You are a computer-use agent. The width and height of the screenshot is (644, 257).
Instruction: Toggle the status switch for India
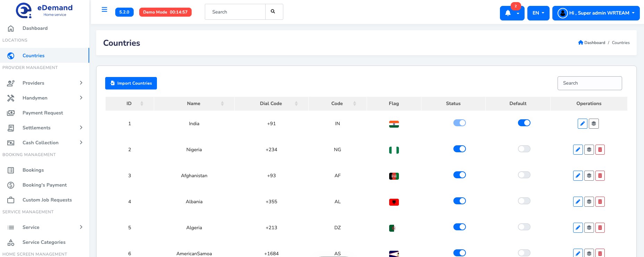(459, 123)
